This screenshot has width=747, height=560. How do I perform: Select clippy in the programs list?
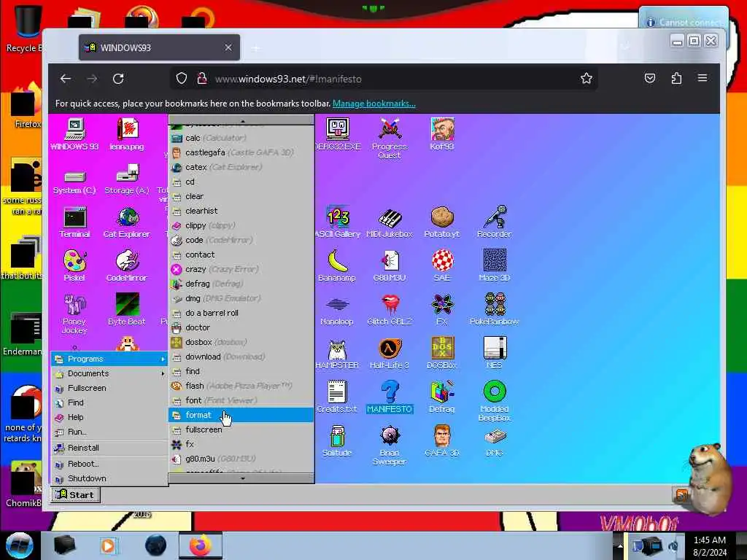point(241,225)
